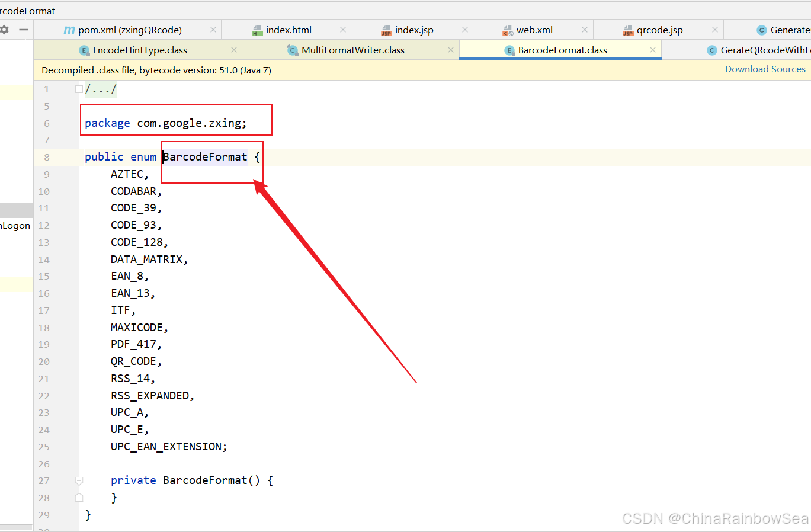Click the CODE_93 enum constant
This screenshot has height=532, width=811.
click(133, 225)
